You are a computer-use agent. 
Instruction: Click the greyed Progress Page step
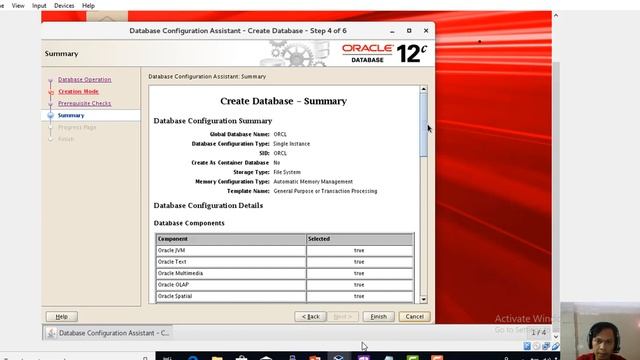[x=77, y=127]
